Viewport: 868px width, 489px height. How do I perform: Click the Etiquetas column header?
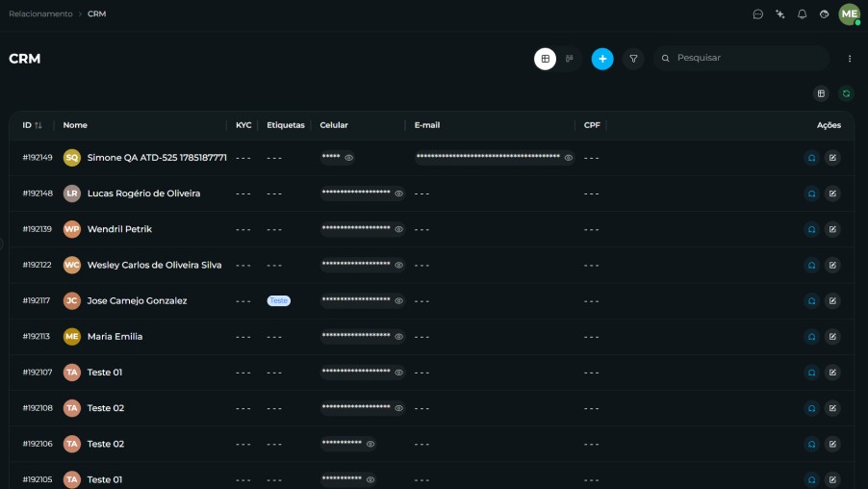click(x=286, y=125)
